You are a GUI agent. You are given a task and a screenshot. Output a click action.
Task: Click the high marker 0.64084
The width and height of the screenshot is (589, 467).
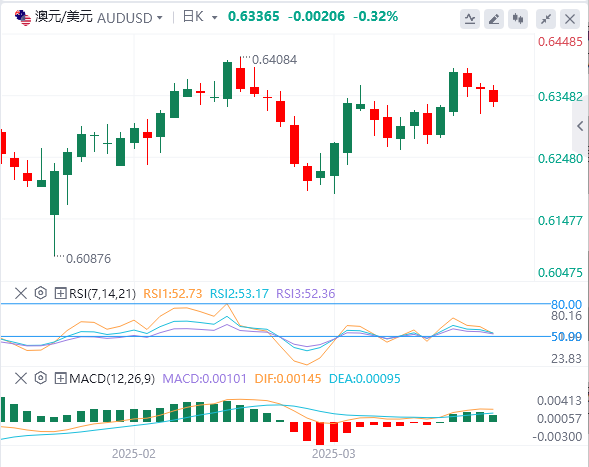[274, 60]
